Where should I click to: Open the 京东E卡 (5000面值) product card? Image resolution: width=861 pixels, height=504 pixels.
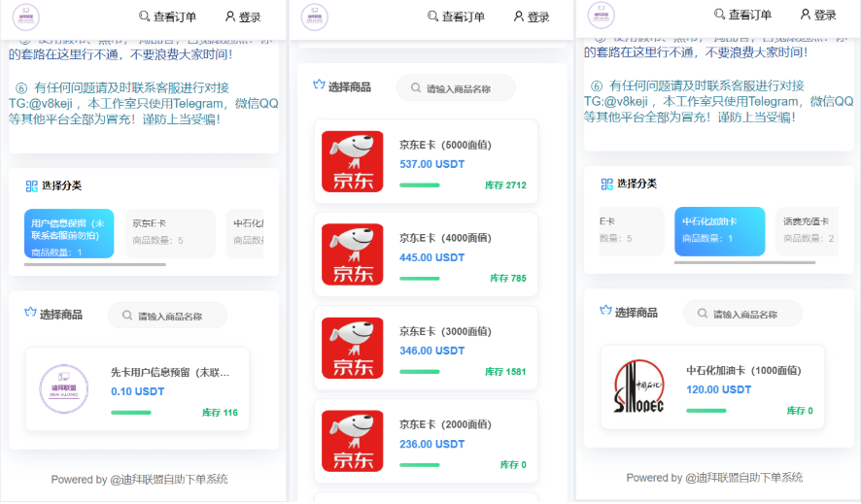click(426, 161)
